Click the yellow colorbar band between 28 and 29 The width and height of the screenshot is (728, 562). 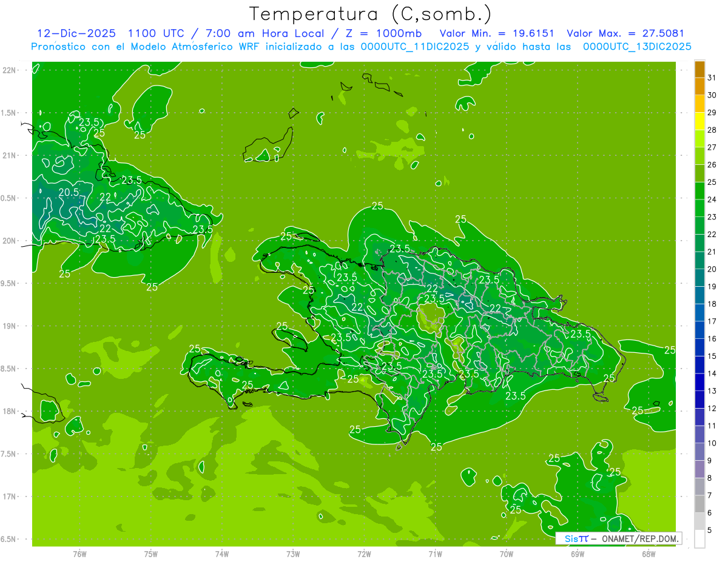pos(699,121)
